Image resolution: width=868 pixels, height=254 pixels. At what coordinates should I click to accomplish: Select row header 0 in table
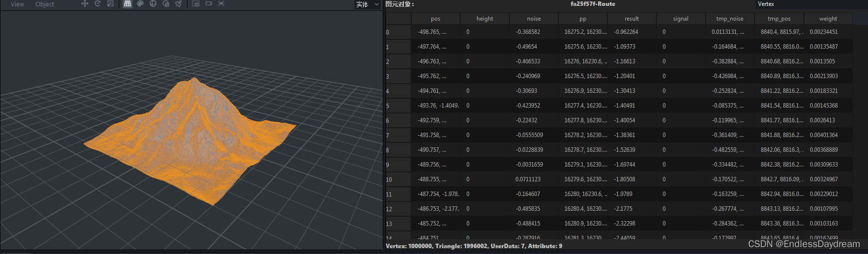(x=398, y=32)
